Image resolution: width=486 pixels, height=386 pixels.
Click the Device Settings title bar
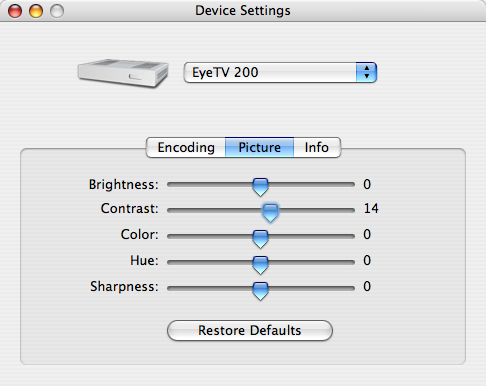click(243, 11)
